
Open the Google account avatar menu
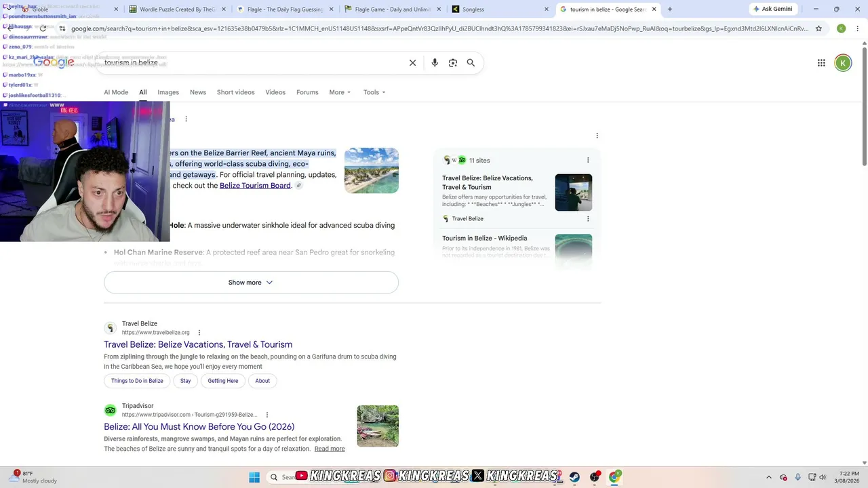tap(843, 63)
